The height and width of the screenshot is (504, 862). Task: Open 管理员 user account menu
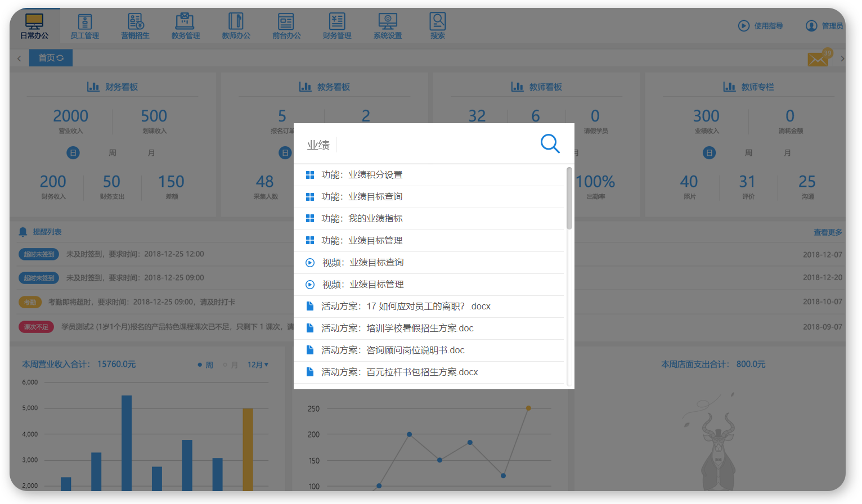[x=824, y=26]
